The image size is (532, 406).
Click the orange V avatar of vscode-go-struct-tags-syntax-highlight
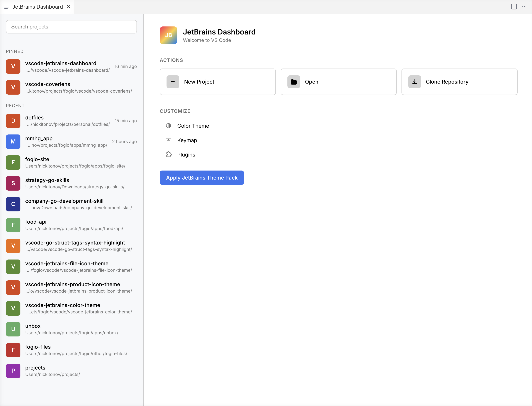[x=13, y=246]
